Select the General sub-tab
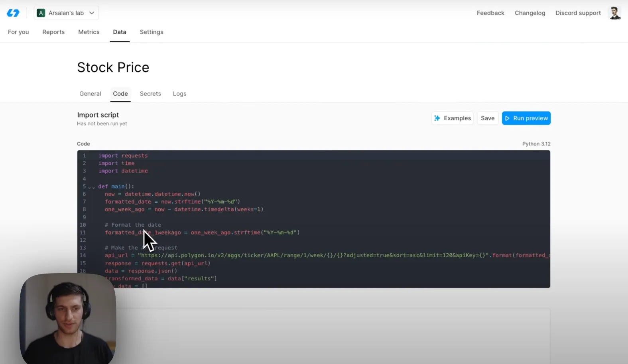Image resolution: width=628 pixels, height=364 pixels. pos(90,94)
